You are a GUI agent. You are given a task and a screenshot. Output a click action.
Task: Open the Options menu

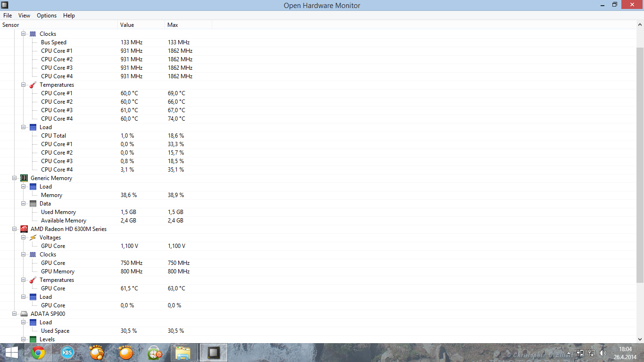click(x=47, y=16)
